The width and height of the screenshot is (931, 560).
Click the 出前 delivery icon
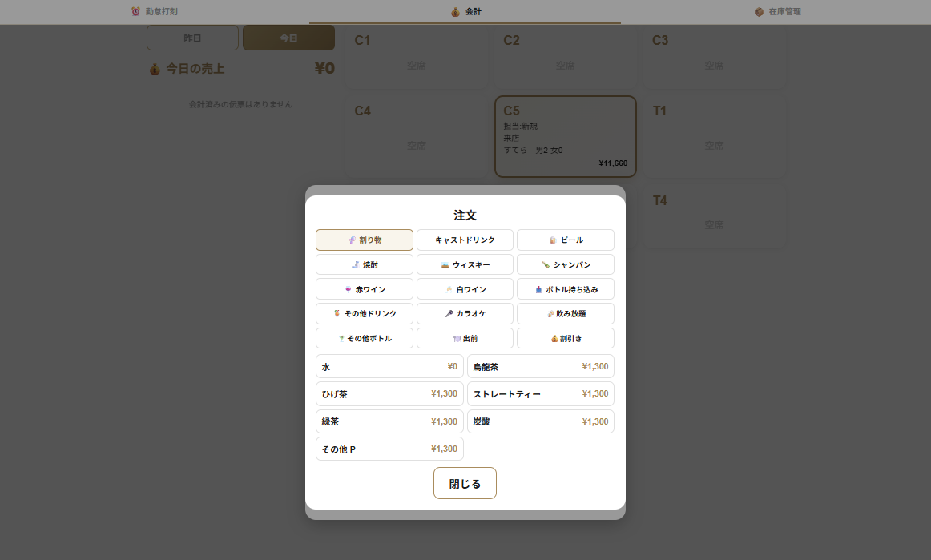457,339
